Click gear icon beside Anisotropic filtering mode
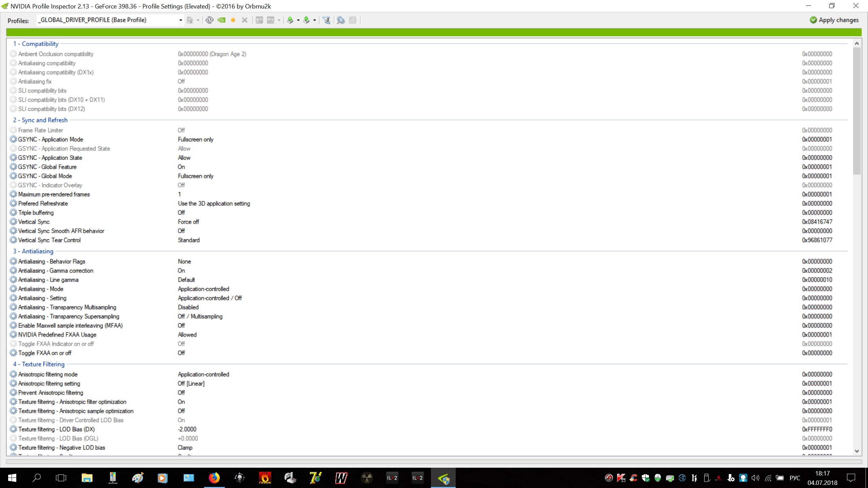Image resolution: width=868 pixels, height=488 pixels. click(13, 374)
